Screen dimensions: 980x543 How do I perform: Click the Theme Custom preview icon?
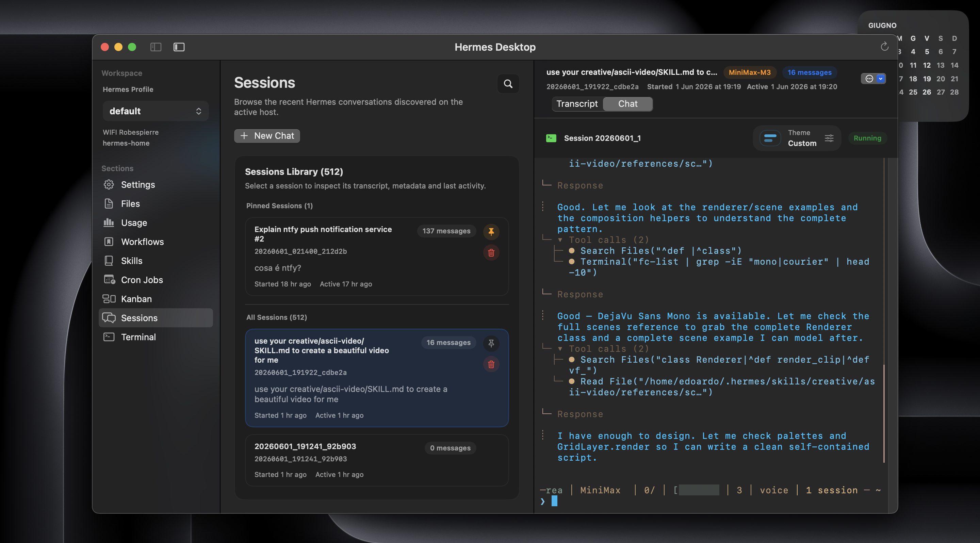point(770,138)
